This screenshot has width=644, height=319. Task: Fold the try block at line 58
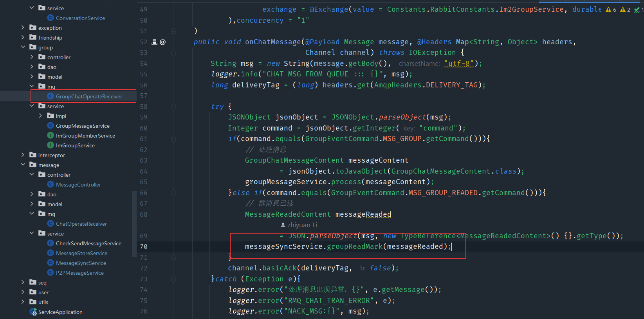(x=173, y=107)
